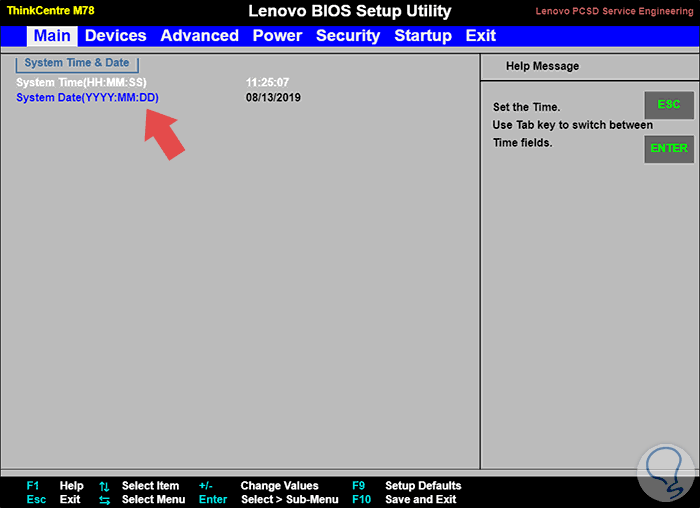Click the Lenovo BIOS Setup Utility title
The image size is (700, 508).
(350, 11)
